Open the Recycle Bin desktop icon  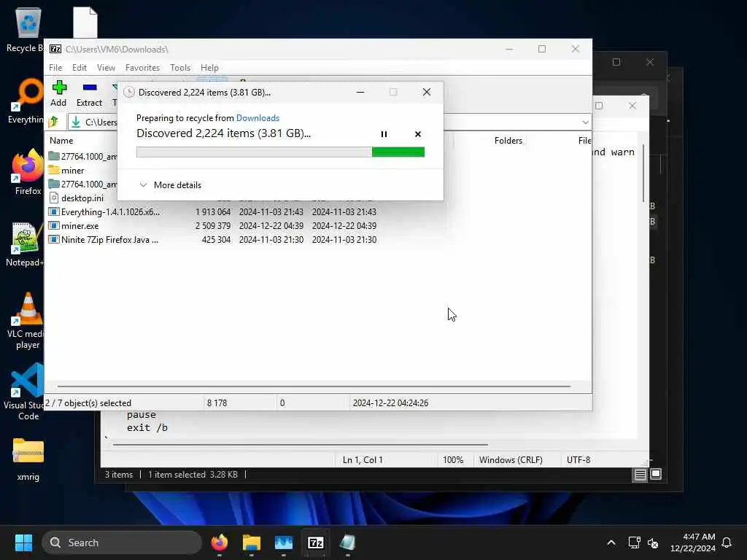pos(28,29)
